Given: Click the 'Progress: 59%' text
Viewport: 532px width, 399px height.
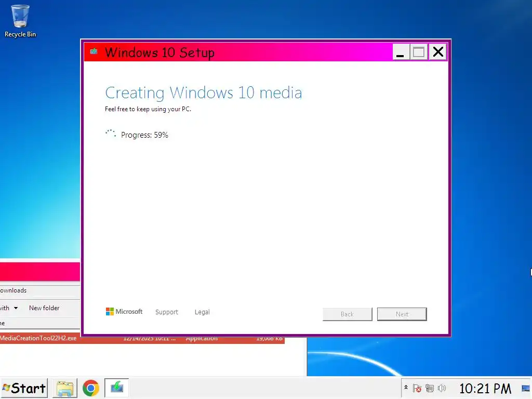Looking at the screenshot, I should tap(144, 135).
